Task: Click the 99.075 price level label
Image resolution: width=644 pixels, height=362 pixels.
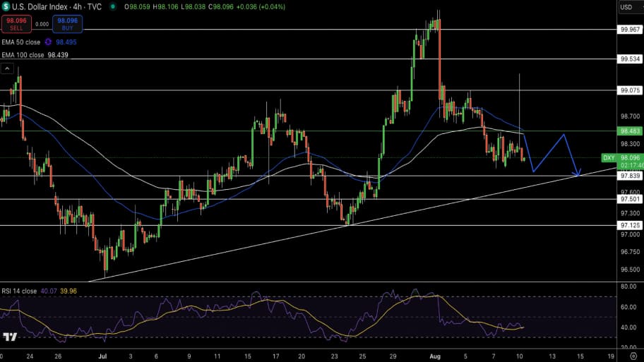Action: pyautogui.click(x=630, y=90)
